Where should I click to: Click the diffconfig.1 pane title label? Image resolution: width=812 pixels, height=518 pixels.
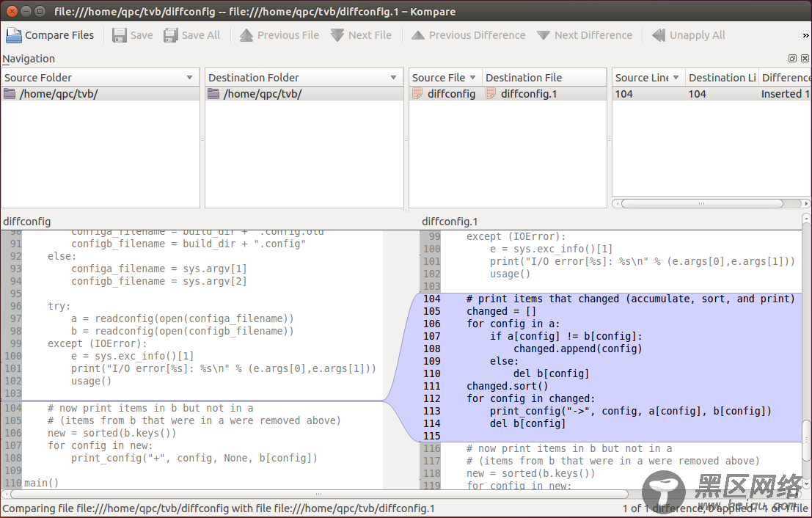450,222
